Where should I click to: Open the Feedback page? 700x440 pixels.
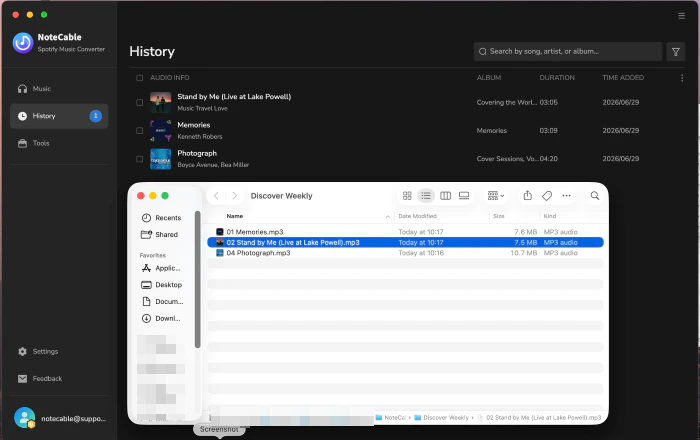click(59, 378)
